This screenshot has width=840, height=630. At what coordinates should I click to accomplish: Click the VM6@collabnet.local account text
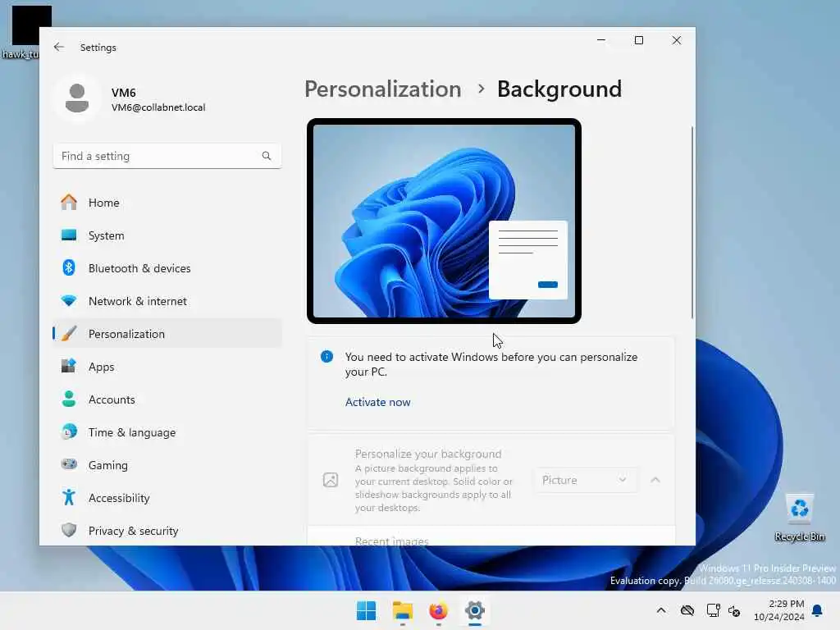pyautogui.click(x=158, y=107)
